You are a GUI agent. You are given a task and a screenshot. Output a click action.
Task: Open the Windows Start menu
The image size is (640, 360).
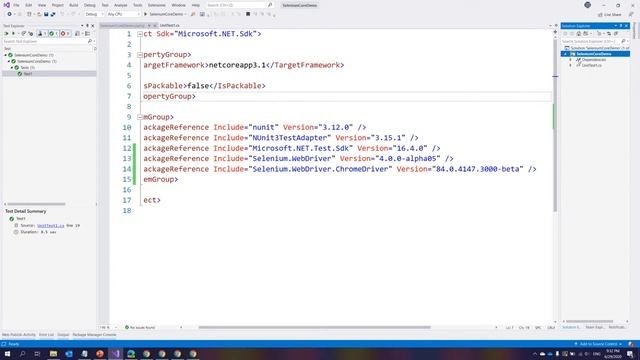click(x=7, y=354)
